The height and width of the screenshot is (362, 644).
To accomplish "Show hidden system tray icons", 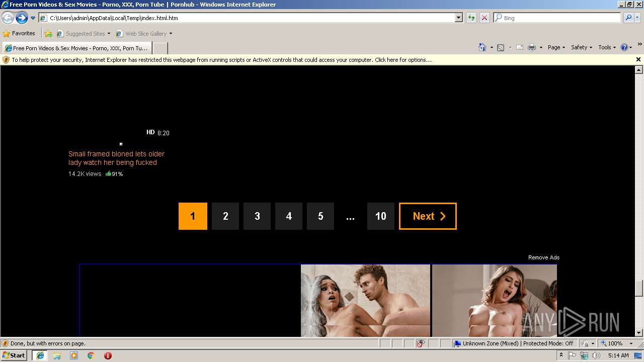I will pos(561,355).
